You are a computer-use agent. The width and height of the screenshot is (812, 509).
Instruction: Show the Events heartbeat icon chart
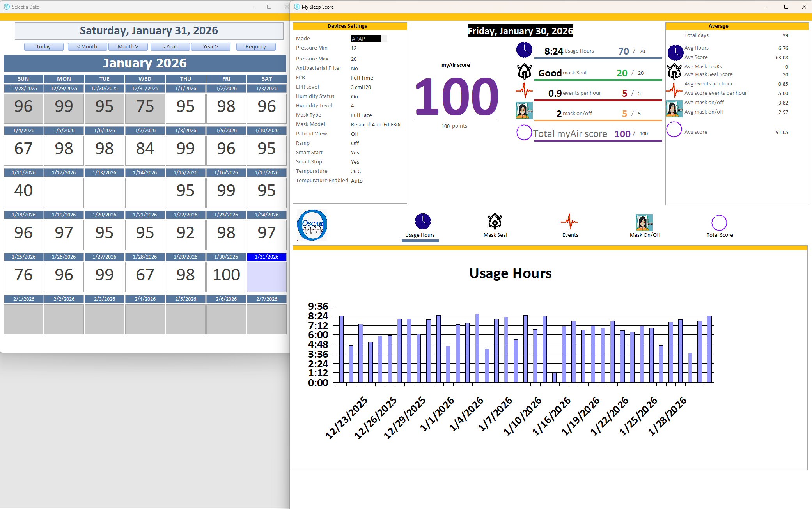569,222
